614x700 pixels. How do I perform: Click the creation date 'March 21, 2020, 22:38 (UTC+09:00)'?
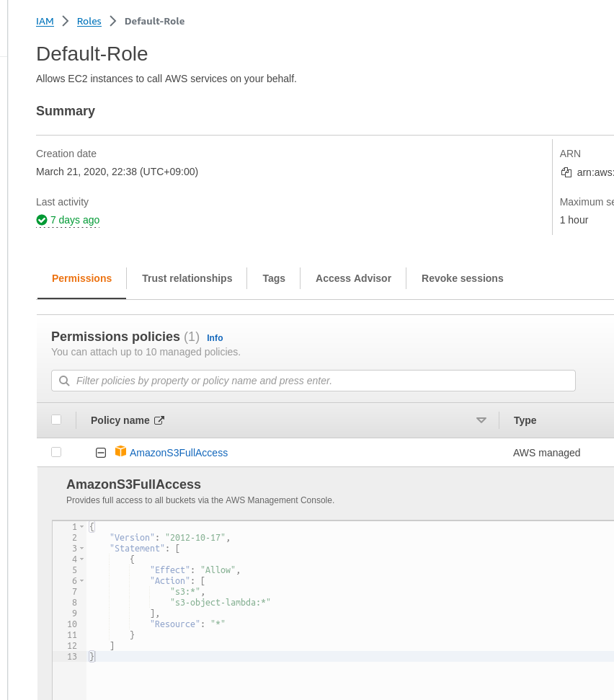pyautogui.click(x=117, y=172)
